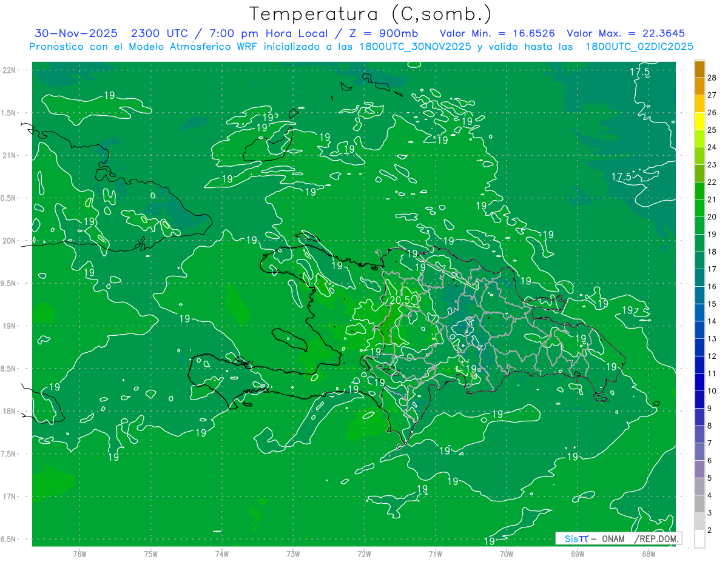The image size is (728, 562).
Task: Click the white swatch below 2 on the scale
Action: coord(699,539)
